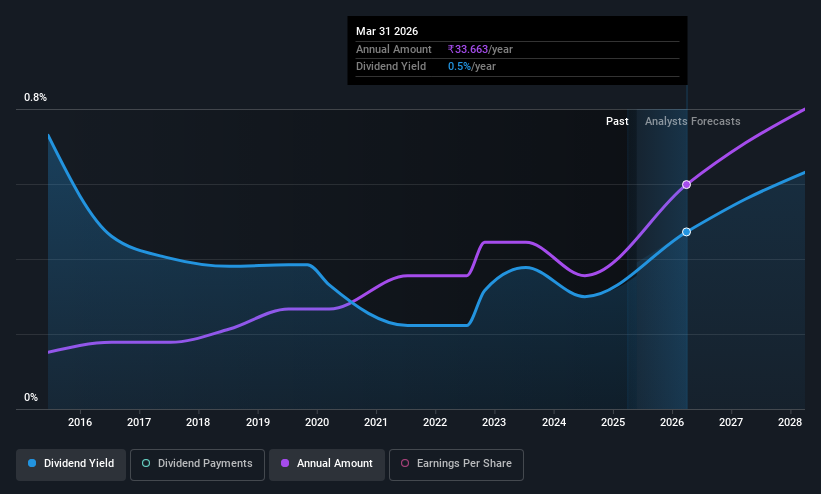Click the 2023 x-axis label
Viewport: 821px width, 494px height.
coord(494,422)
